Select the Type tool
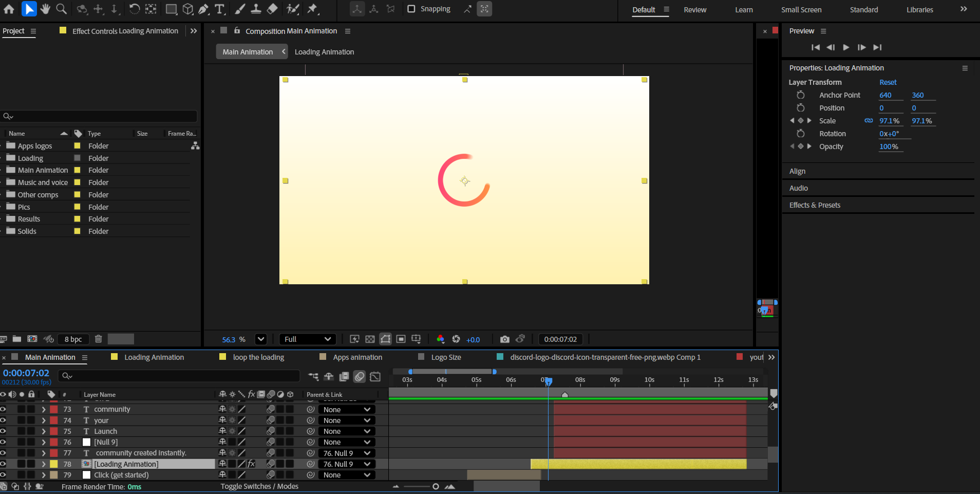This screenshot has width=980, height=494. [220, 9]
